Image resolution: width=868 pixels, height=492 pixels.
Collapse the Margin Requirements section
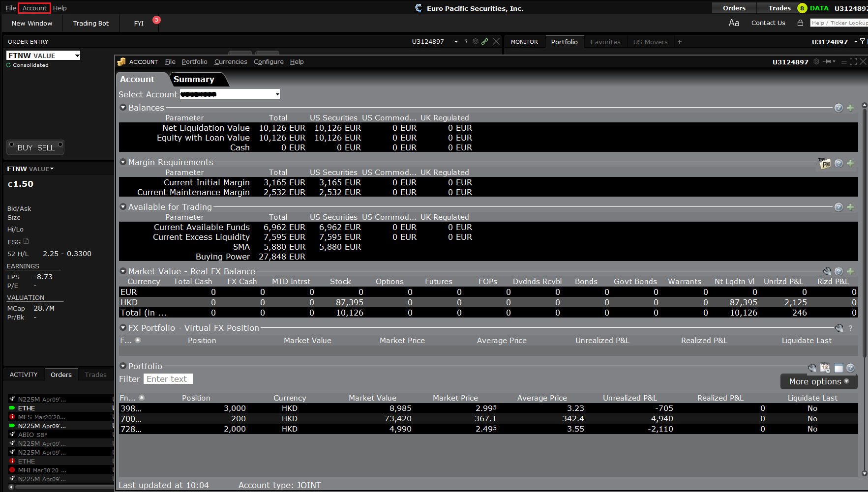coord(123,162)
